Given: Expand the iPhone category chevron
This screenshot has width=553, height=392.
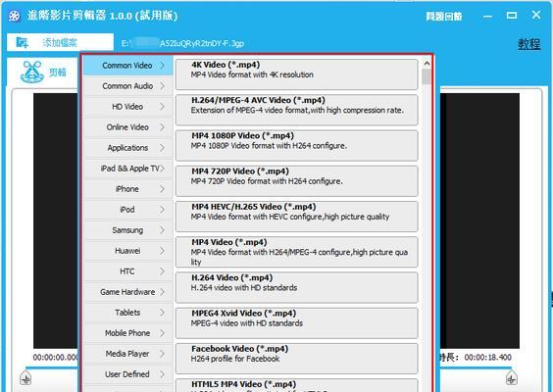Looking at the screenshot, I should (x=162, y=189).
